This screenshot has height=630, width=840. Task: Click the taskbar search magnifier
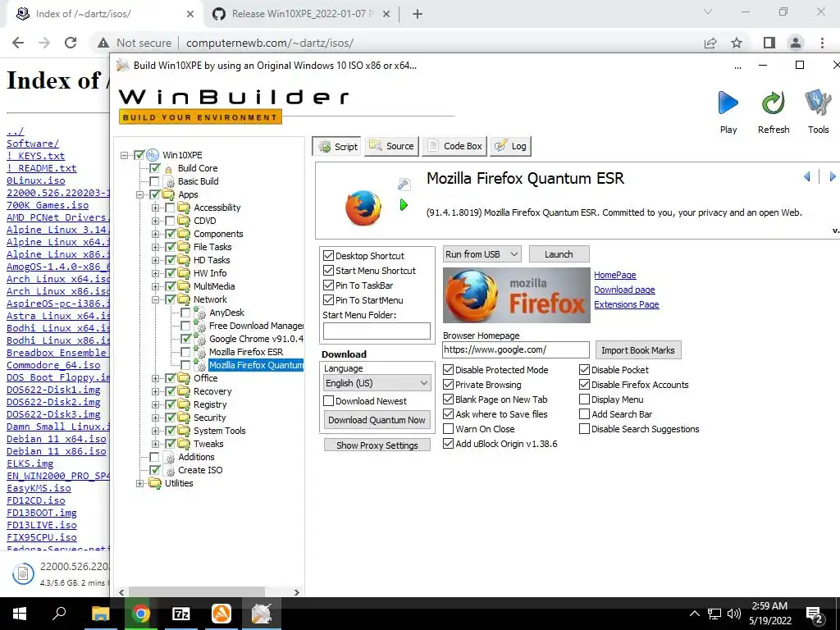[59, 613]
